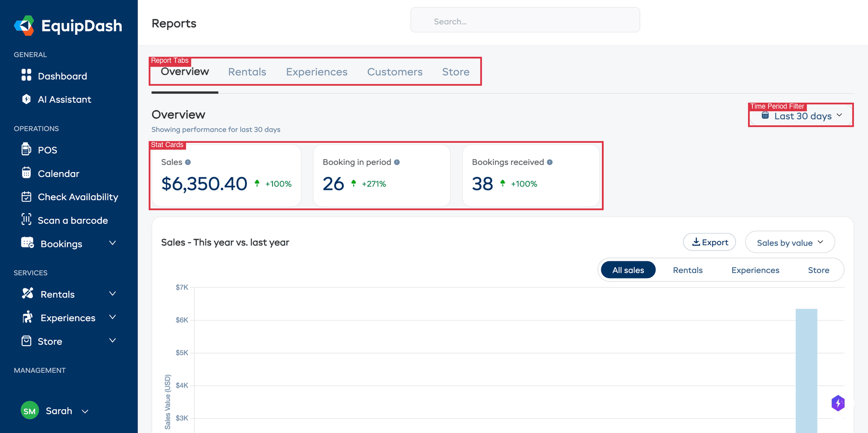Open Check Availability calendar-check icon
Viewport: 868px width, 433px height.
(27, 197)
